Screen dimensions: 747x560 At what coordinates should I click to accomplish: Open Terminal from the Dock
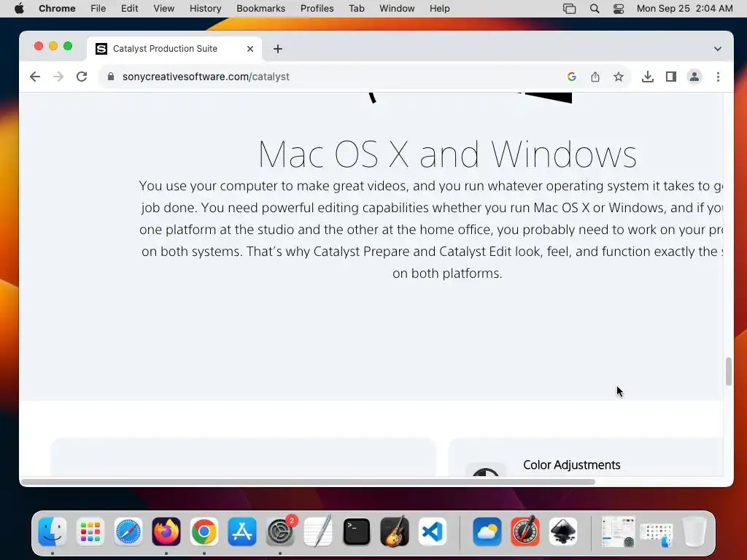356,532
